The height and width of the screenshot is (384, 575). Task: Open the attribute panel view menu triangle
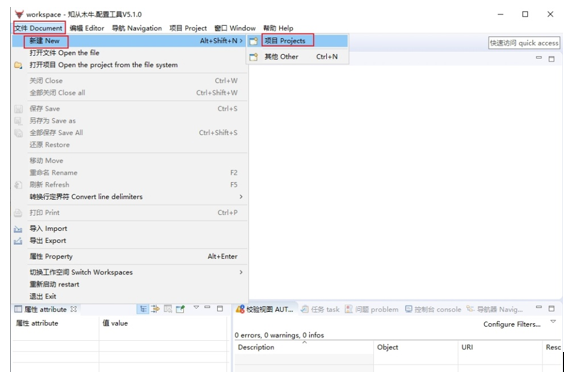pyautogui.click(x=196, y=307)
